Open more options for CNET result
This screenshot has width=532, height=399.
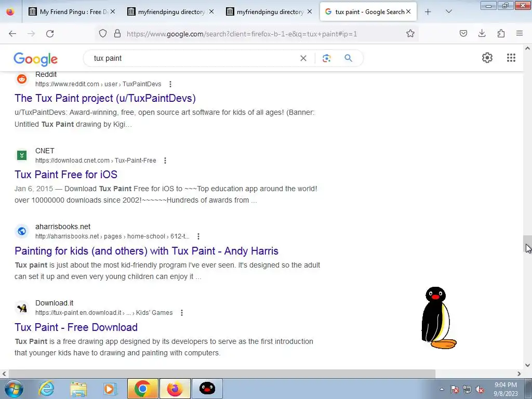click(x=165, y=161)
